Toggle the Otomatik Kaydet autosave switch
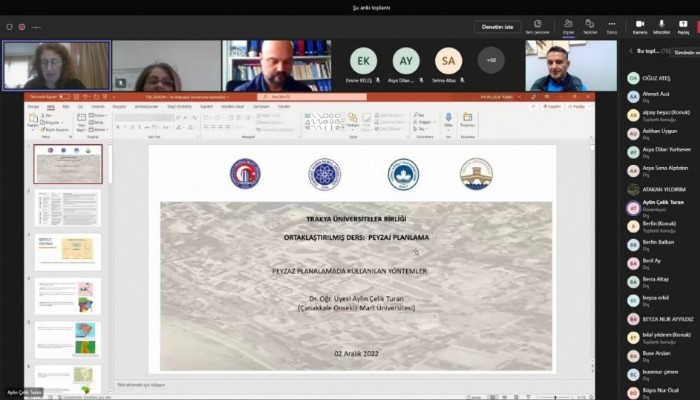The image size is (700, 400). (64, 97)
